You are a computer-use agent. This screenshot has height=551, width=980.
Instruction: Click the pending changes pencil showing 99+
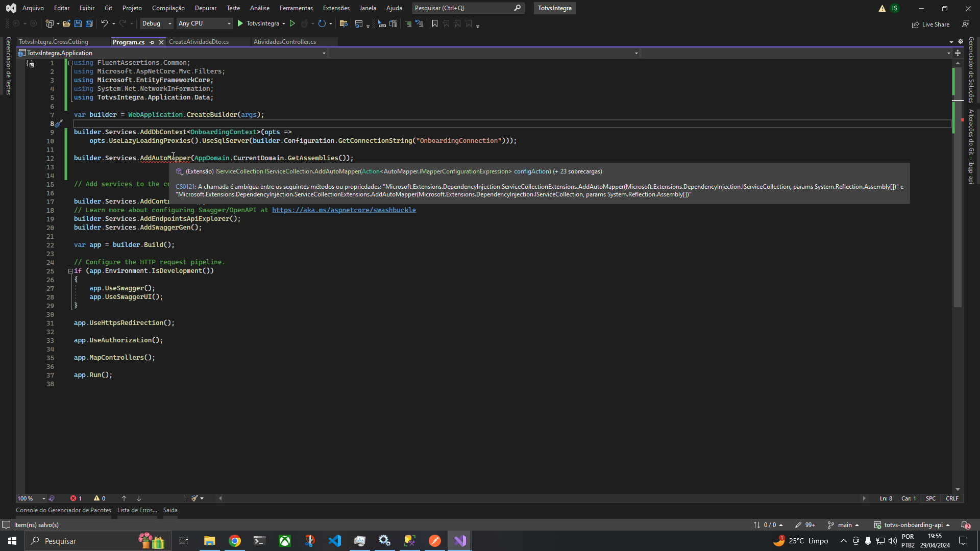click(x=805, y=525)
